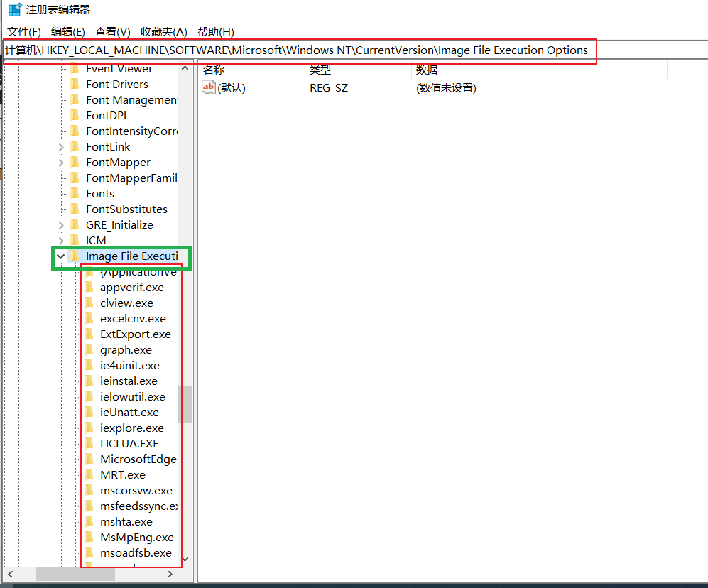Click the registry path address bar
708x588 pixels.
click(298, 50)
